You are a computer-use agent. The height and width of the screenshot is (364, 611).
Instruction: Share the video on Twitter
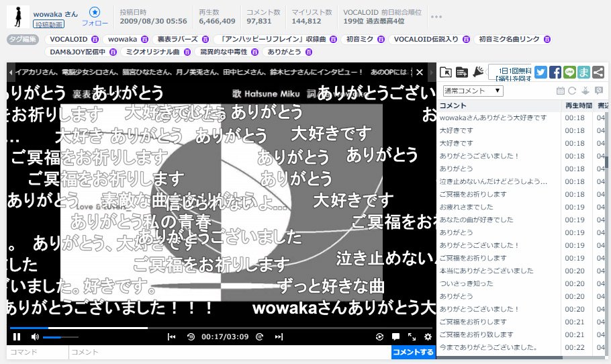[x=540, y=72]
